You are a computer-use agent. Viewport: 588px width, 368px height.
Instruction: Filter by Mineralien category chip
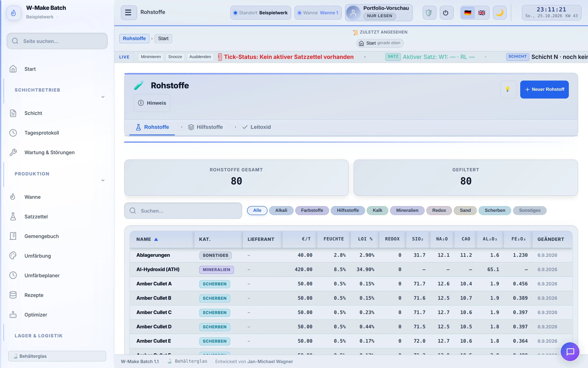tap(407, 210)
